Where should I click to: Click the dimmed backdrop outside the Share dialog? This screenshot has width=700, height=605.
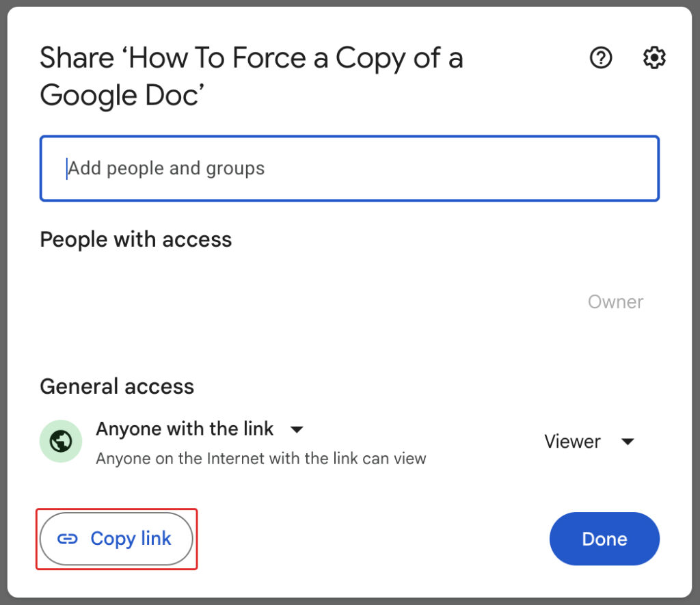3,302
